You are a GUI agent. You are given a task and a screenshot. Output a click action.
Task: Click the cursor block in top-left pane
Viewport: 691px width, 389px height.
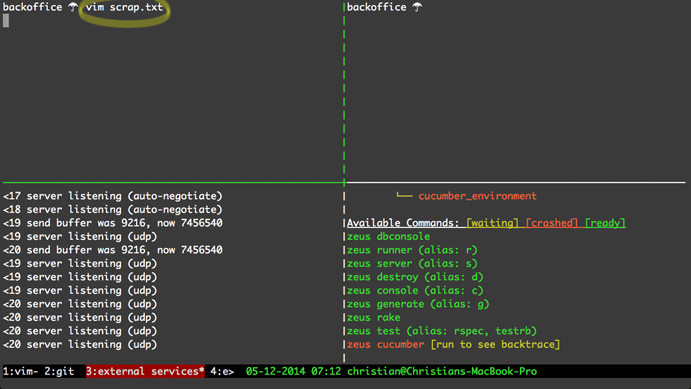(x=6, y=20)
